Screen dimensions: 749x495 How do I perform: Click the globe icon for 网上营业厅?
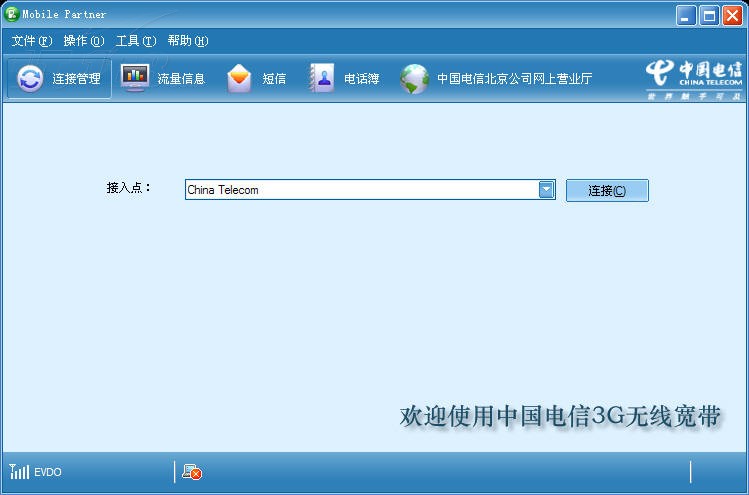tap(415, 79)
